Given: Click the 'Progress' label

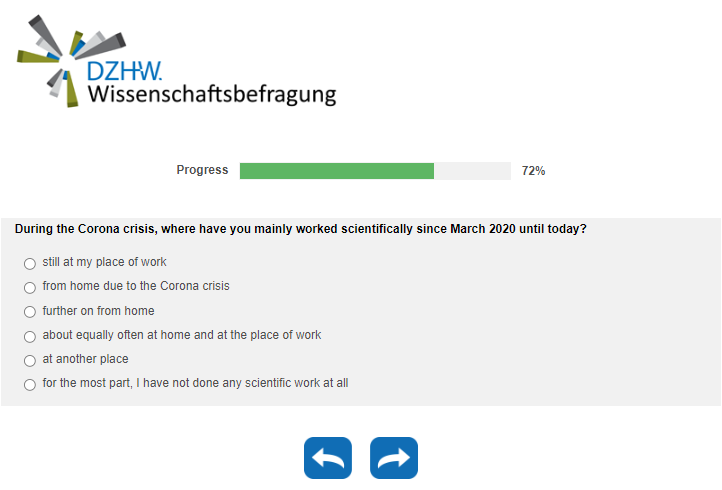Looking at the screenshot, I should click(202, 170).
